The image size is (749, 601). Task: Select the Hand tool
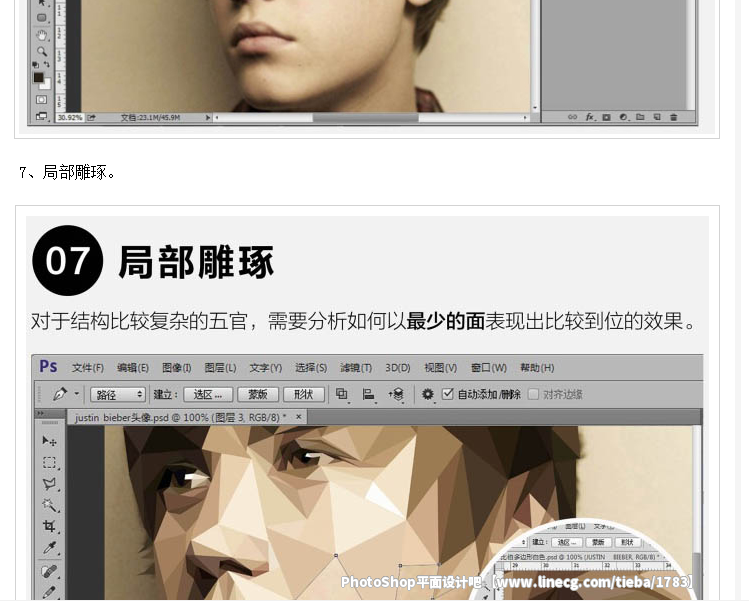coord(42,35)
